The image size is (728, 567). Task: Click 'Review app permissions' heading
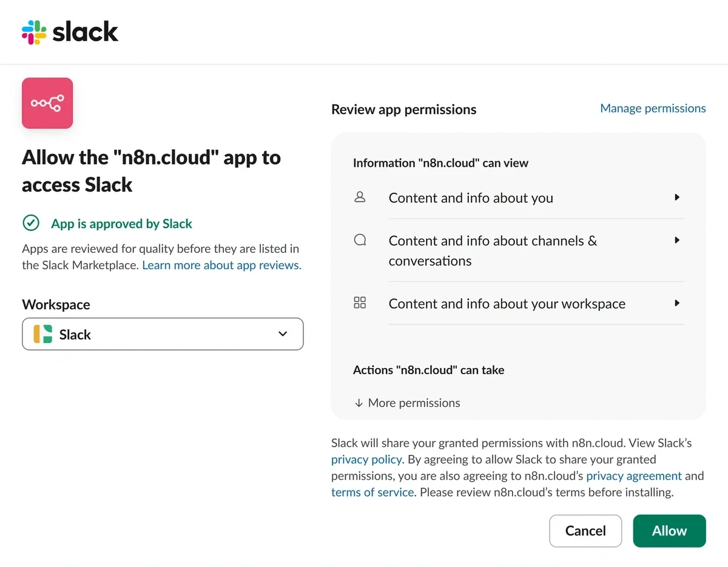tap(404, 110)
